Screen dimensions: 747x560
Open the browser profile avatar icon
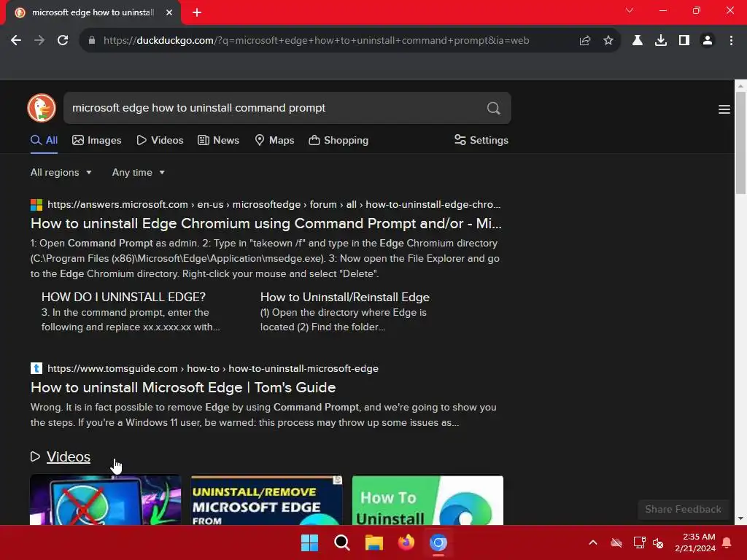(708, 41)
